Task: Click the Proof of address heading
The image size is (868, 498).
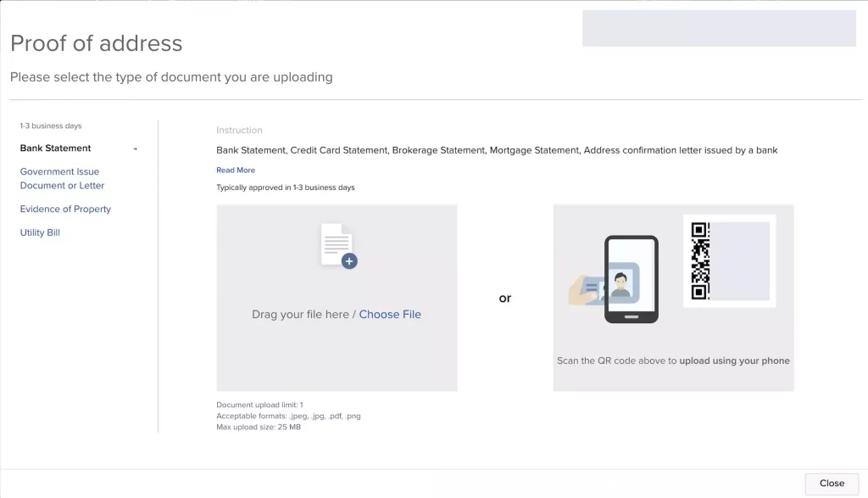Action: (x=97, y=43)
